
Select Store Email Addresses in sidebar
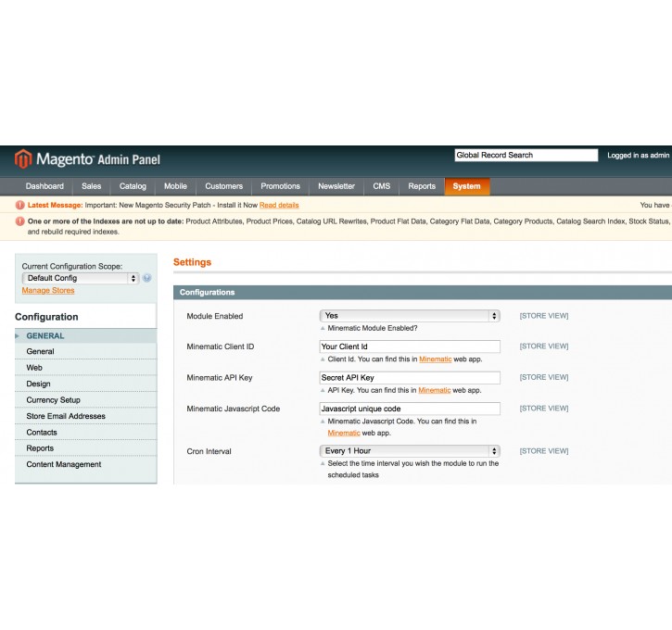click(x=85, y=416)
